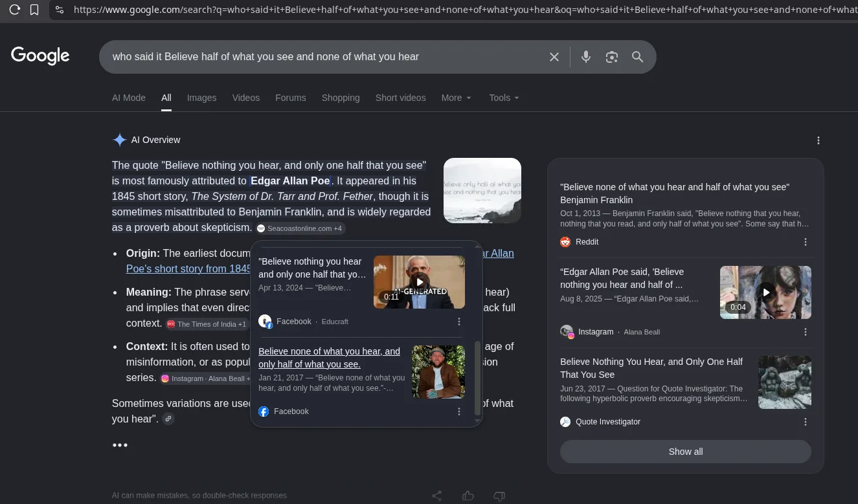Clear the search query with the X icon
This screenshot has width=858, height=504.
point(554,57)
